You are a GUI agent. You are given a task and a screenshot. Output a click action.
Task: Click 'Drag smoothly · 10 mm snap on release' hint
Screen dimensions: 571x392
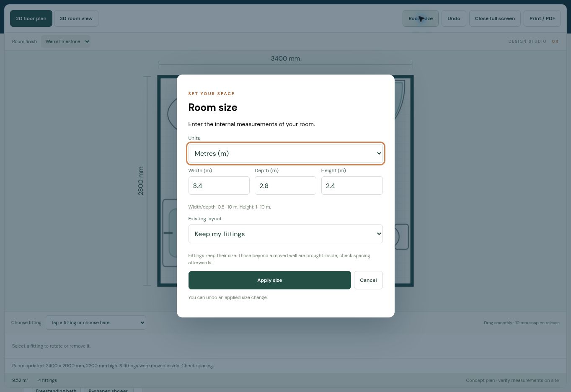[522, 323]
